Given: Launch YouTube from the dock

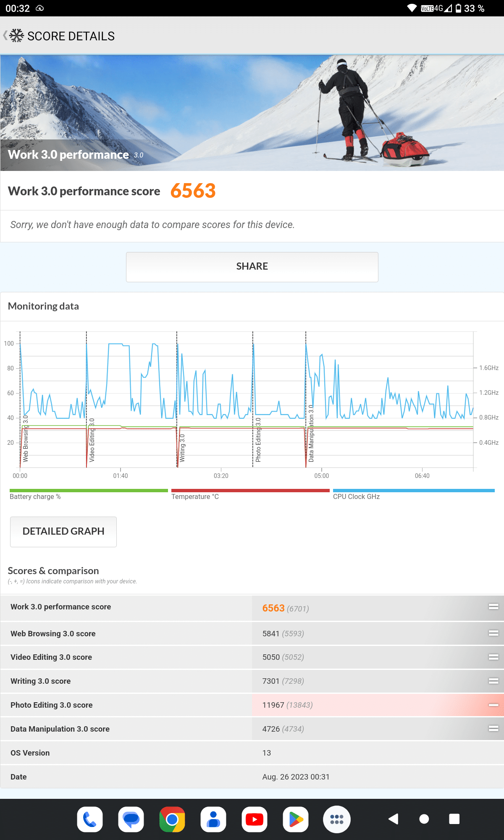Looking at the screenshot, I should point(255,819).
